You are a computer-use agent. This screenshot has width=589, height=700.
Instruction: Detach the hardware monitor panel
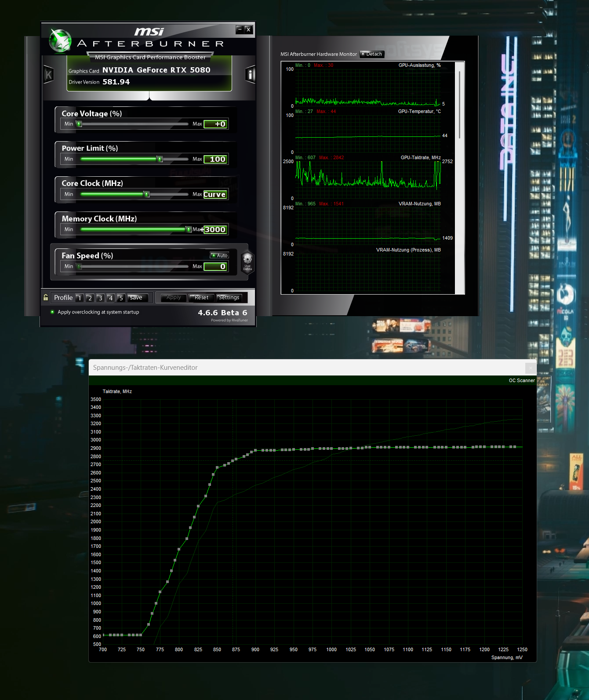[x=372, y=54]
